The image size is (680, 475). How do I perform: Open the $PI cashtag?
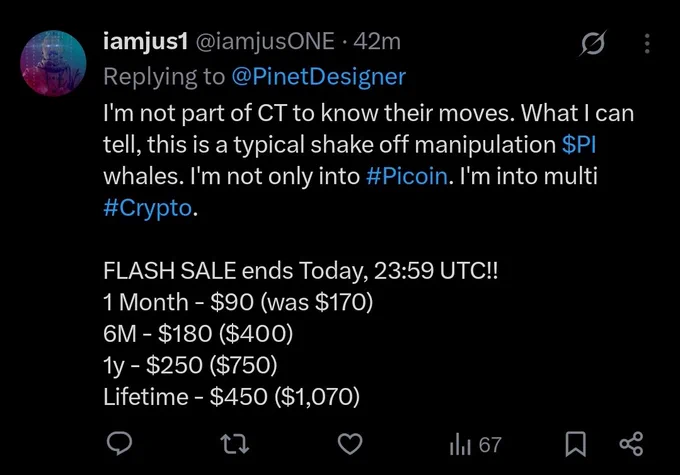click(x=579, y=144)
